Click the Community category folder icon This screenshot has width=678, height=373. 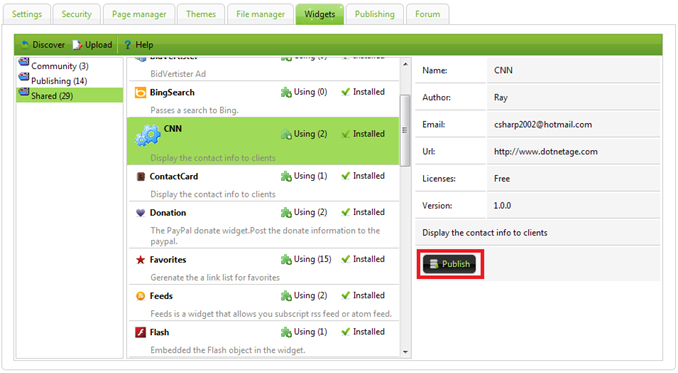tap(24, 63)
